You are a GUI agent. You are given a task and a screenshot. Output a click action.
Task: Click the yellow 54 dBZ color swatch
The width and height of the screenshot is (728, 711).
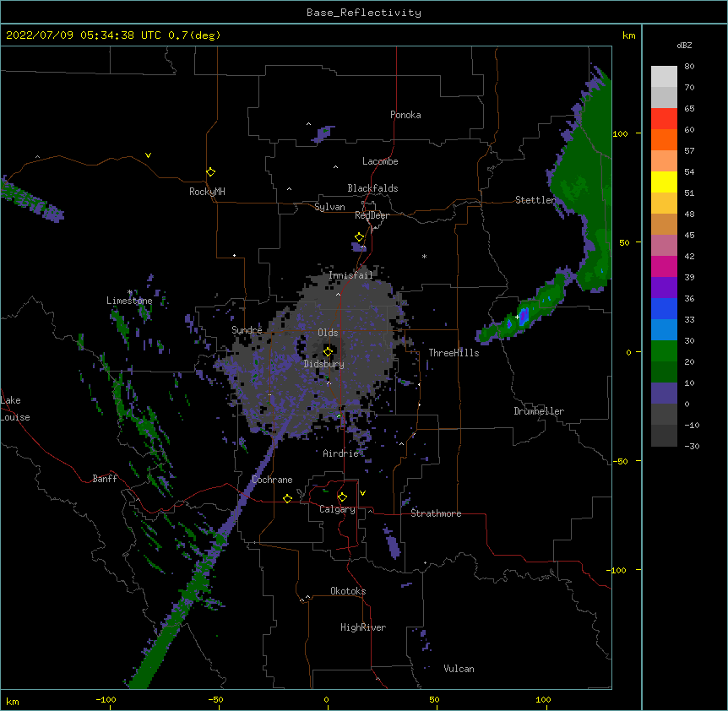(664, 182)
